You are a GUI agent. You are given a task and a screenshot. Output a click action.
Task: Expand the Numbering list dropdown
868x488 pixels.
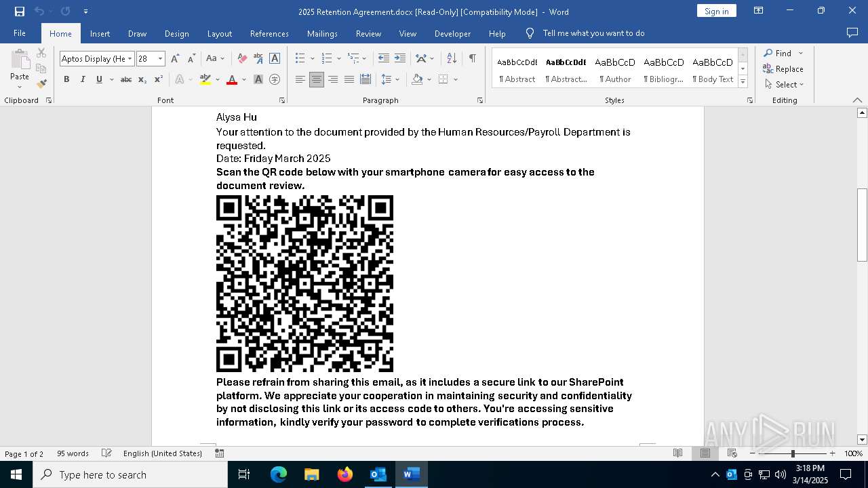coord(338,59)
